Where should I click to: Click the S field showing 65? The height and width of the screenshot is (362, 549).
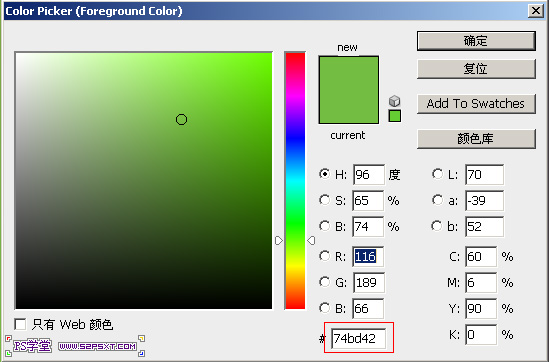tap(368, 201)
